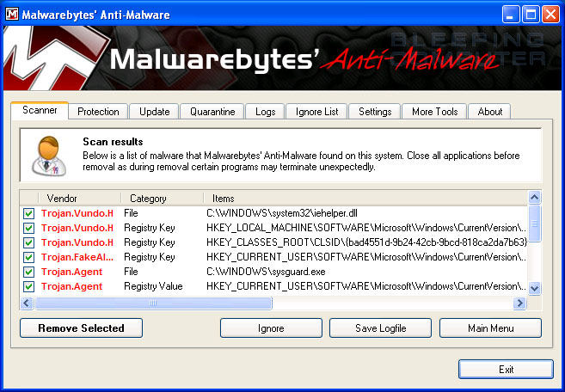Toggle checkbox for HKEY_LOCAL_MACHINE Trojan.Vundo.H row
Image resolution: width=565 pixels, height=392 pixels.
tap(29, 228)
